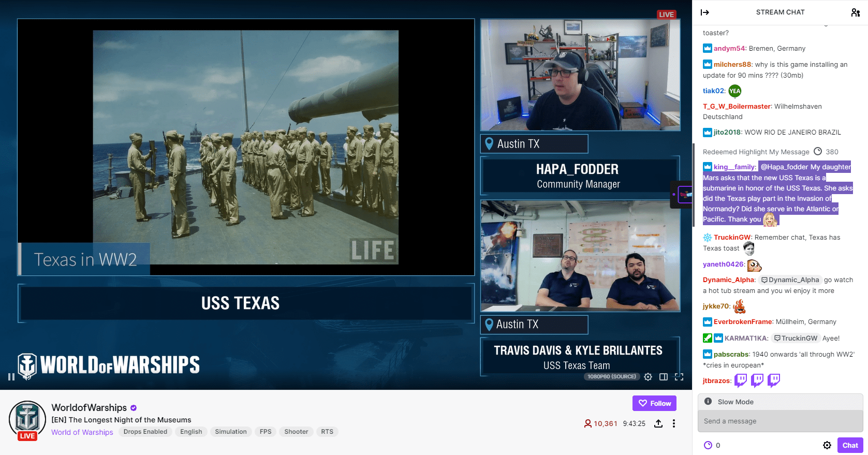This screenshot has height=455, width=868.
Task: Click the Texas toast emote in TruckinGW message
Action: coord(749,249)
